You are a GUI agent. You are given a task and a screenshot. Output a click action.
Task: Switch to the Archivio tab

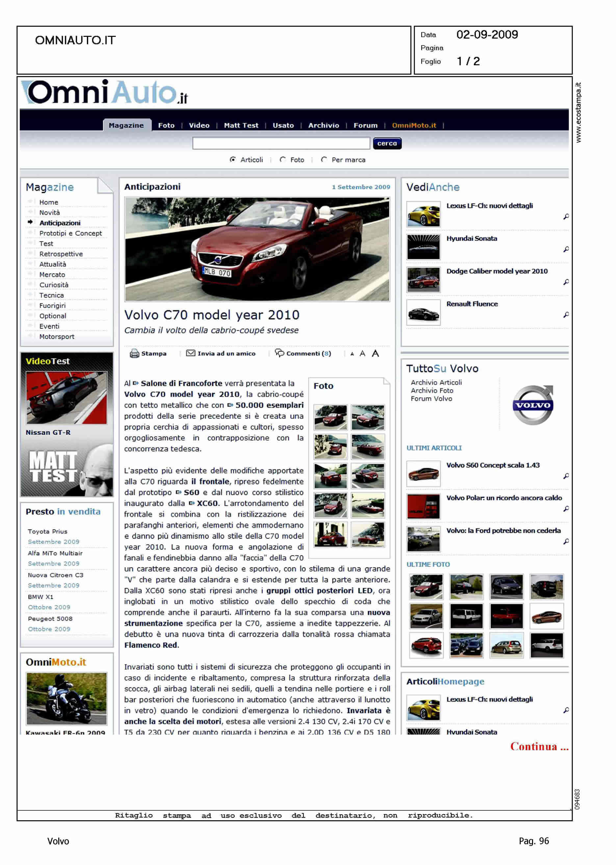[323, 125]
